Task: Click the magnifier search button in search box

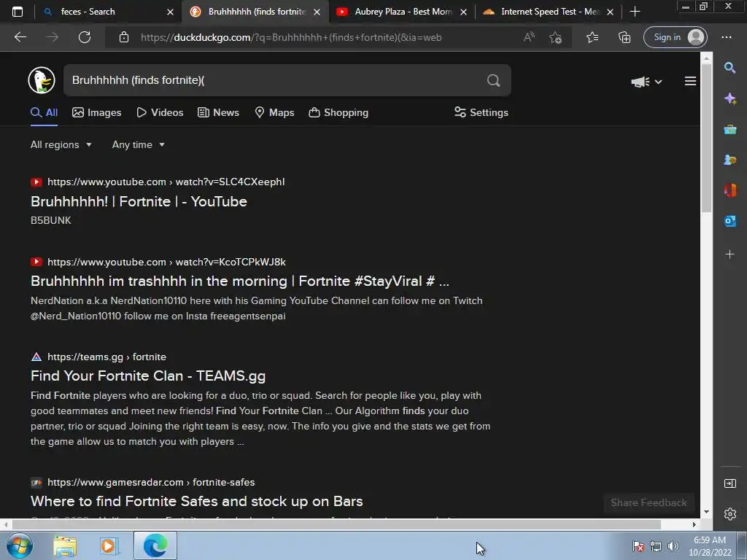Action: pos(494,80)
